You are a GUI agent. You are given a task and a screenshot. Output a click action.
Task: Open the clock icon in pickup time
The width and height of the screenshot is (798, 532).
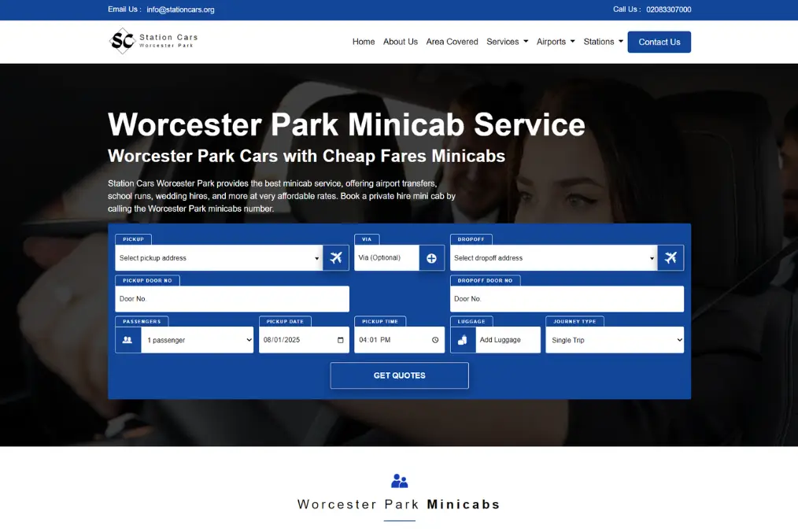(x=435, y=340)
